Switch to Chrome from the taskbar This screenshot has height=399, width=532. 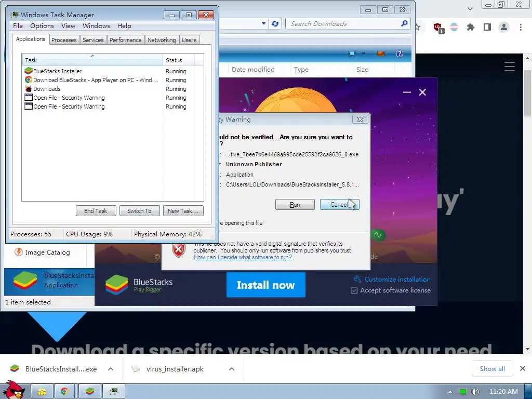pos(64,392)
